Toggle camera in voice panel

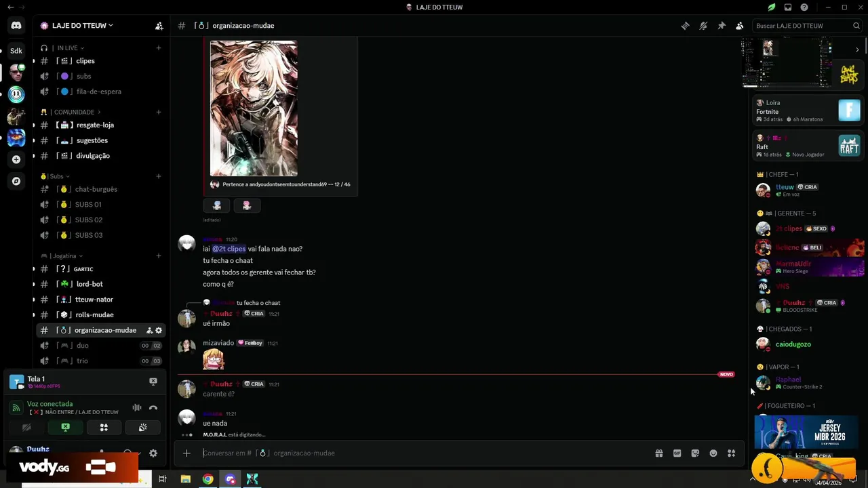point(26,428)
